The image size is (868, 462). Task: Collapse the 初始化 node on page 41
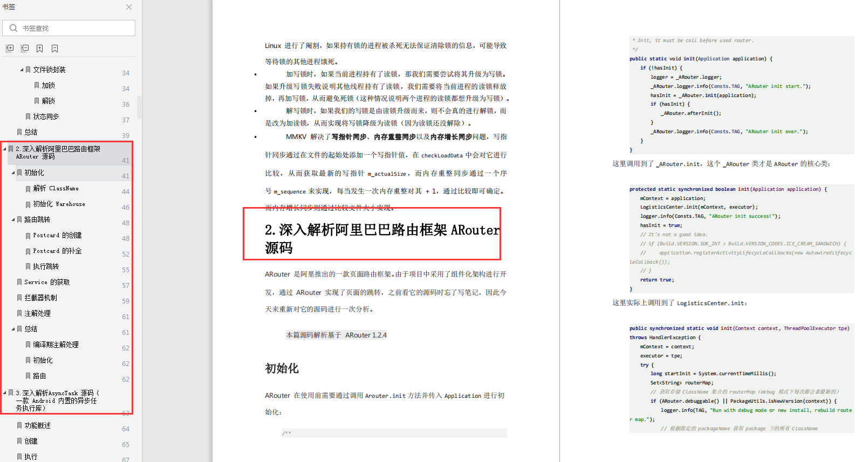13,173
